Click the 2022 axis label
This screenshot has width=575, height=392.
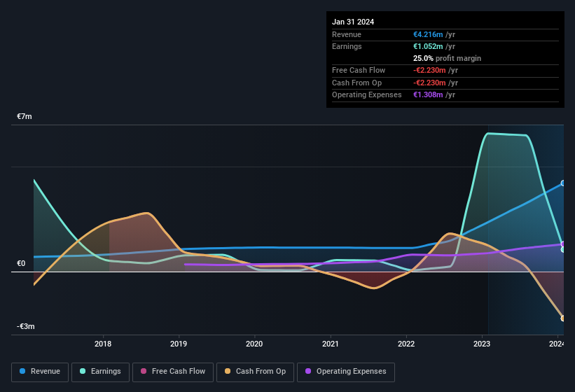[406, 344]
